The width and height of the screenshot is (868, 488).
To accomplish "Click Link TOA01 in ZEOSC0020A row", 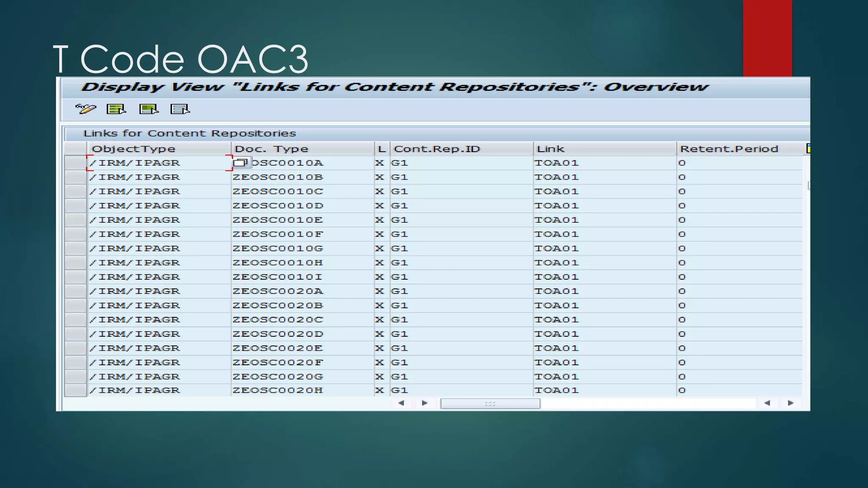I will tap(605, 291).
